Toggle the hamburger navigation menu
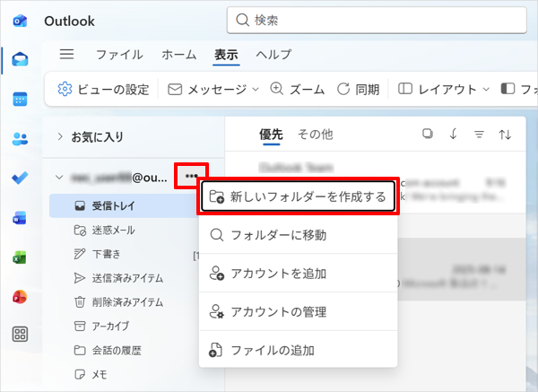538x392 pixels. 66,54
